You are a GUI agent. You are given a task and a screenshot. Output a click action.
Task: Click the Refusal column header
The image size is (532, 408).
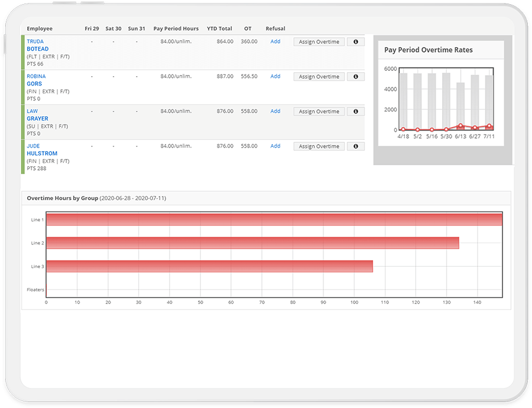[x=275, y=28]
